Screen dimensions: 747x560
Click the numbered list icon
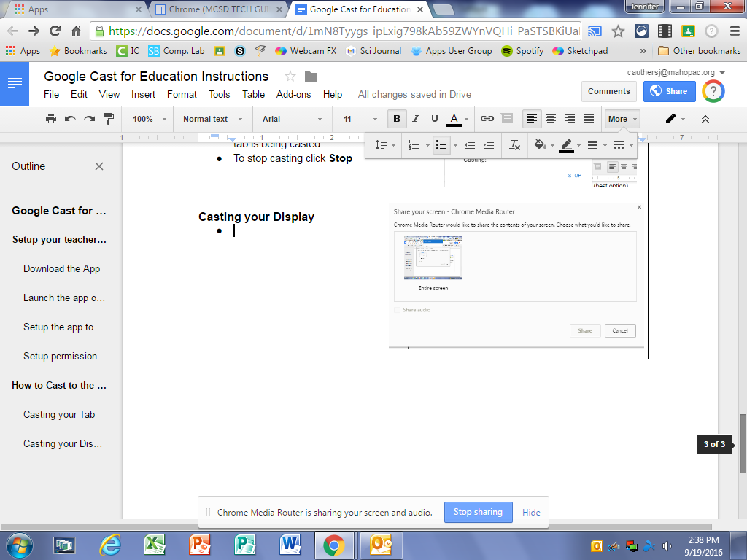tap(414, 145)
